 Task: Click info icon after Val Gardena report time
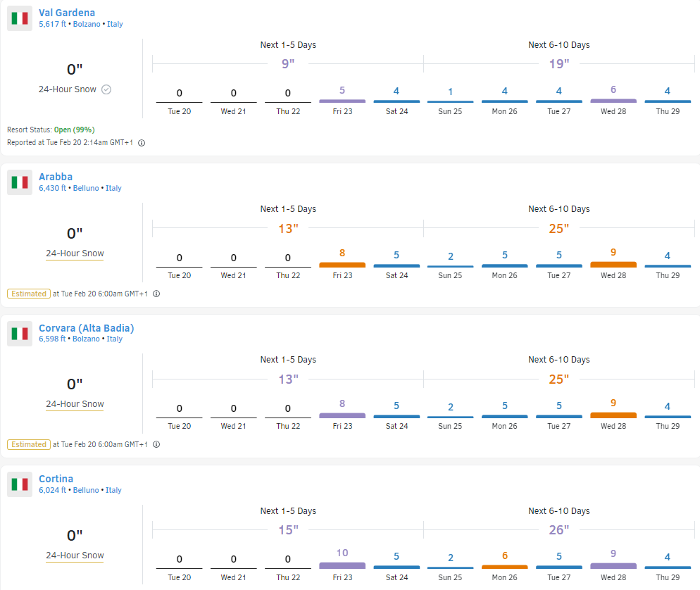click(142, 143)
